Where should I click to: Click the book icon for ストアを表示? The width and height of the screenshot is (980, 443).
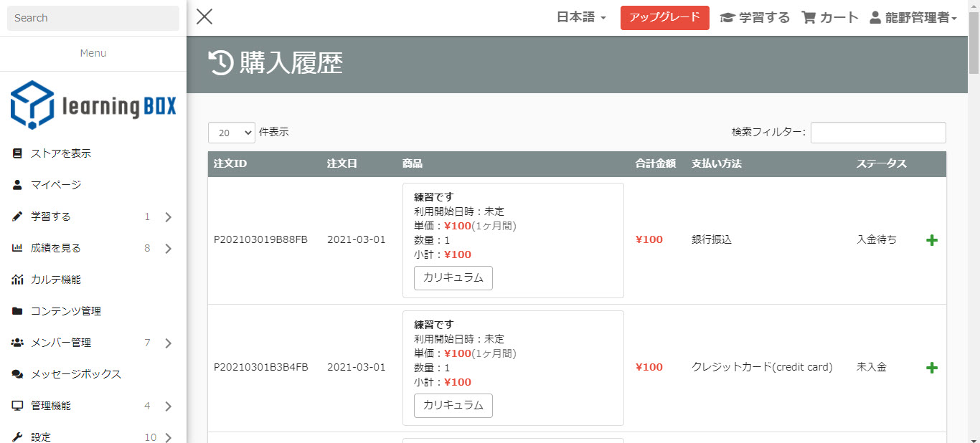[18, 153]
